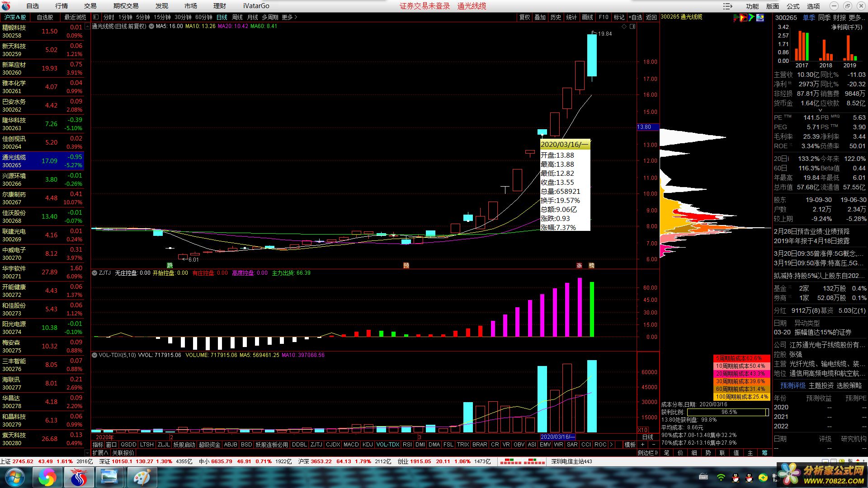Screen dimensions: 868x488
Task: Toggle 复权 price adjustment
Action: (x=524, y=17)
